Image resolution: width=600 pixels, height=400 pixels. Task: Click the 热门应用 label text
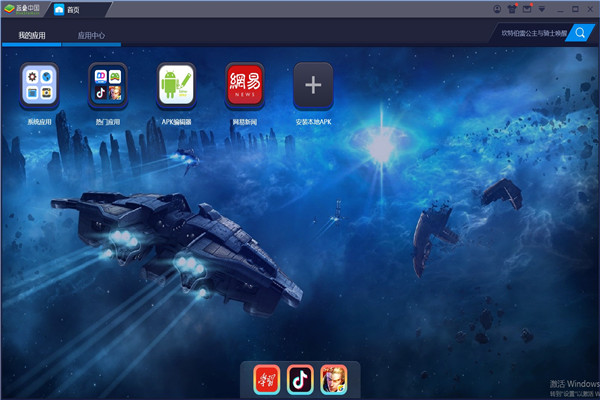tap(108, 122)
